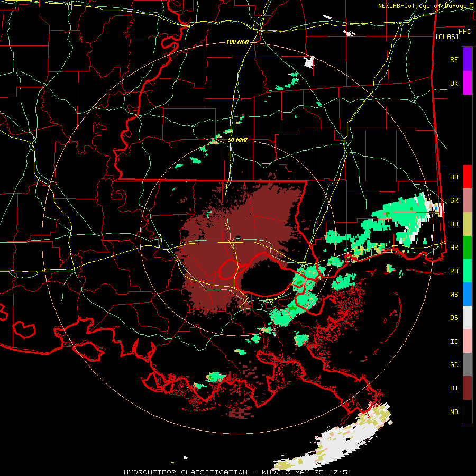The height and width of the screenshot is (476, 476).
Task: Click the 'HYDROMETEOR CLASSIFICATION' title text
Action: 186,472
